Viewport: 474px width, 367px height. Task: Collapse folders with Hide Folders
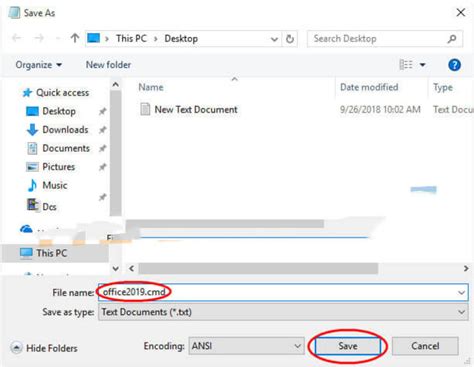[44, 348]
